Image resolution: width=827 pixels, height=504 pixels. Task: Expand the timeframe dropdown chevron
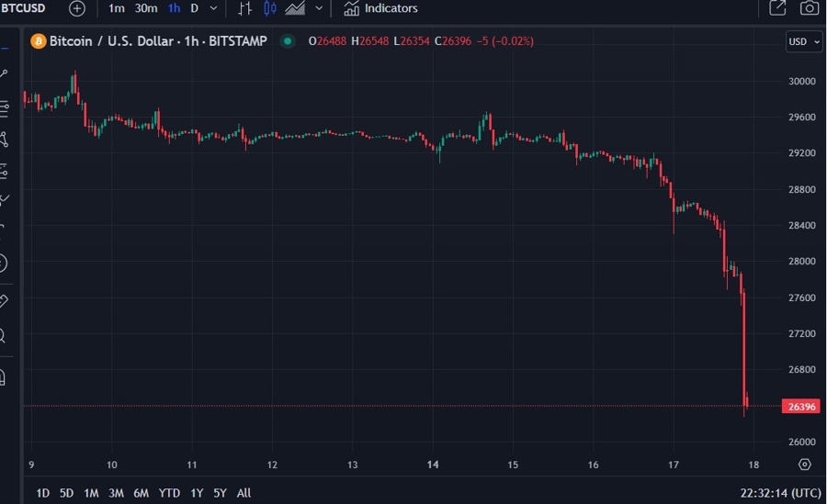coord(213,8)
